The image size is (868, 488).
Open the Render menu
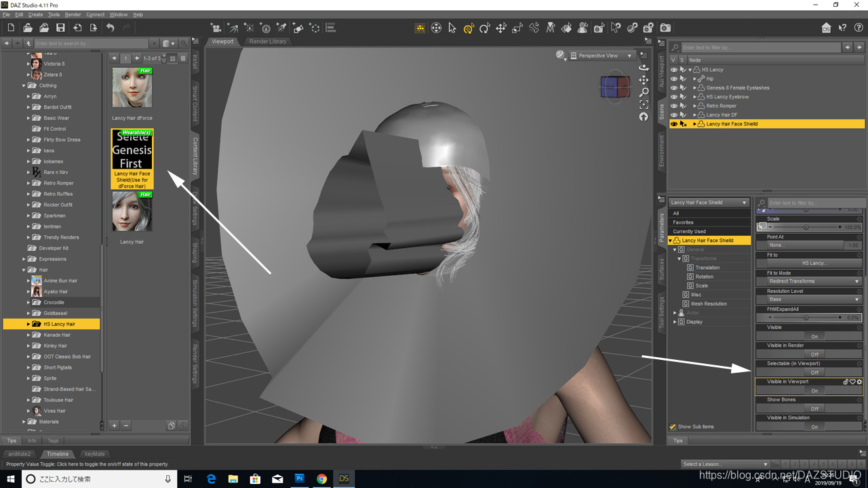(x=73, y=14)
